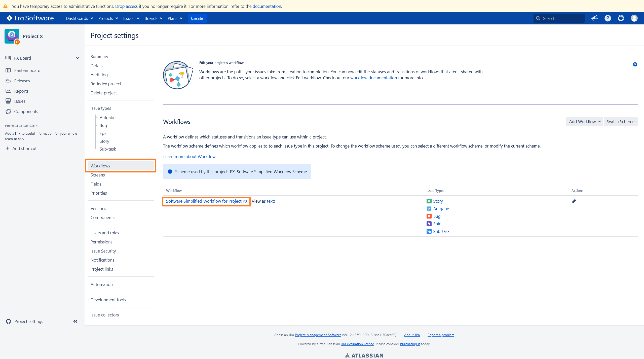The height and width of the screenshot is (359, 644).
Task: Open the administration gear icon
Action: 621,18
